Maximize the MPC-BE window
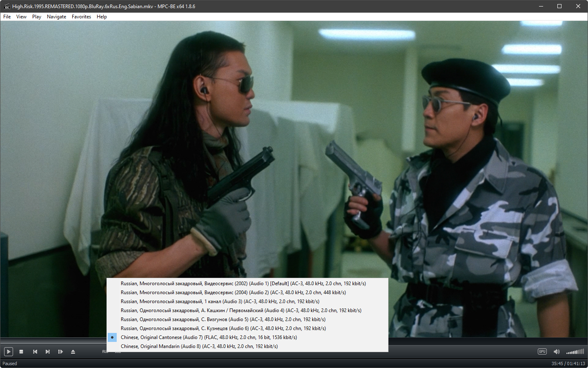 coord(559,6)
